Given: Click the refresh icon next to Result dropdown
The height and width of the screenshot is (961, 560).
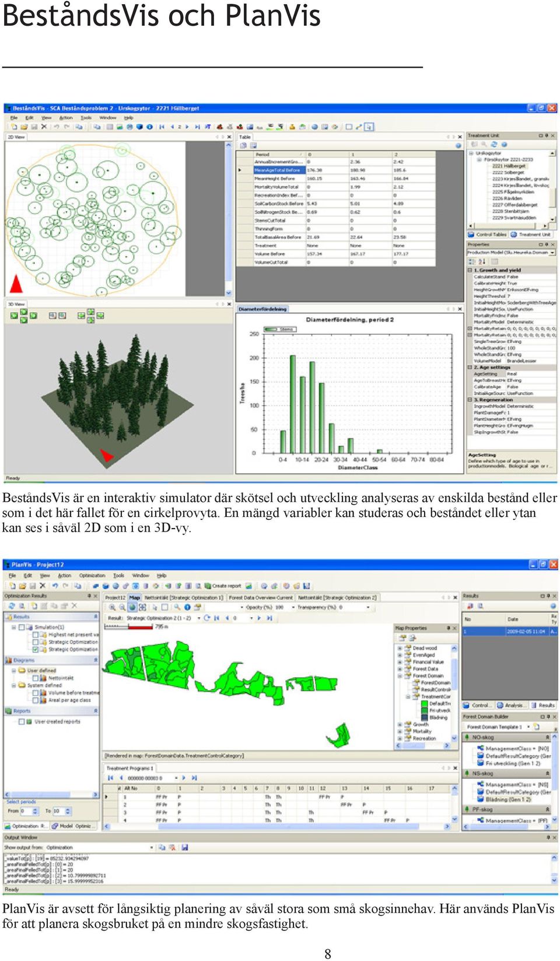Looking at the screenshot, I should pos(207,618).
